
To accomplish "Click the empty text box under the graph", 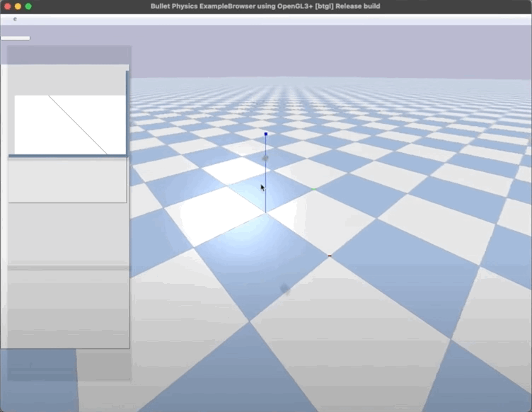I will [67, 181].
